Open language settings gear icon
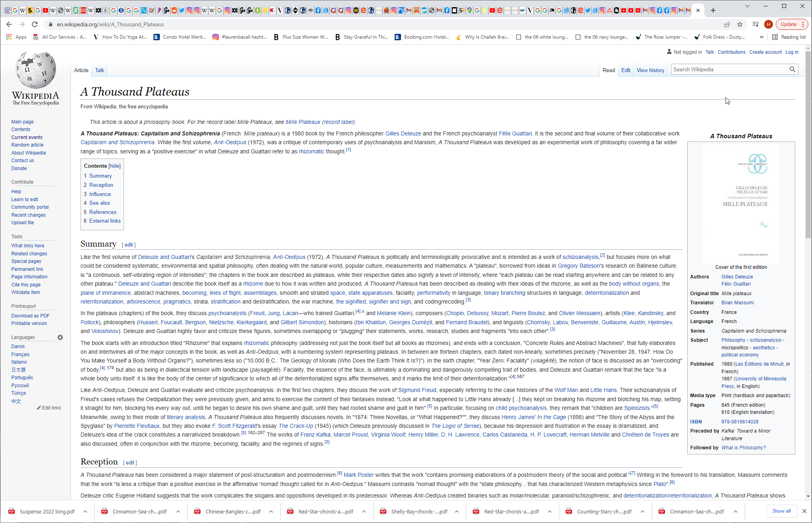Screen dimensions: 812x523 [60, 337]
